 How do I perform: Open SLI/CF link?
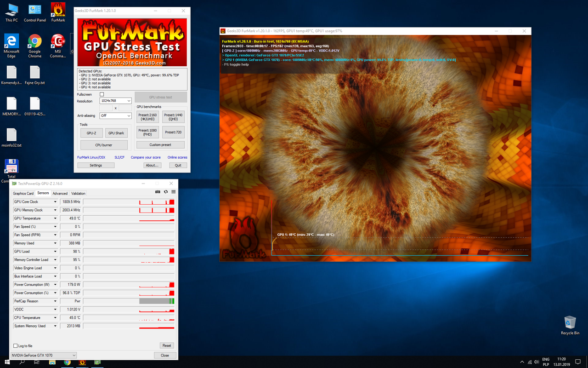119,157
